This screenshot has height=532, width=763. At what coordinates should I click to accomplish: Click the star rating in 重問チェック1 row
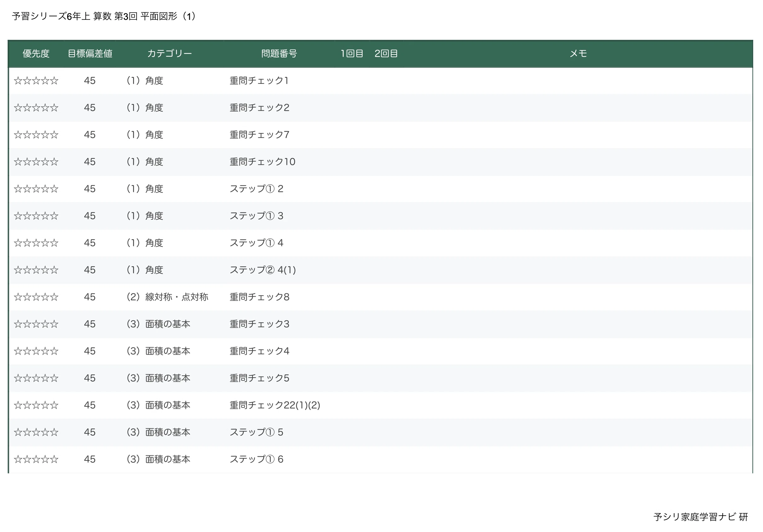[x=36, y=81]
